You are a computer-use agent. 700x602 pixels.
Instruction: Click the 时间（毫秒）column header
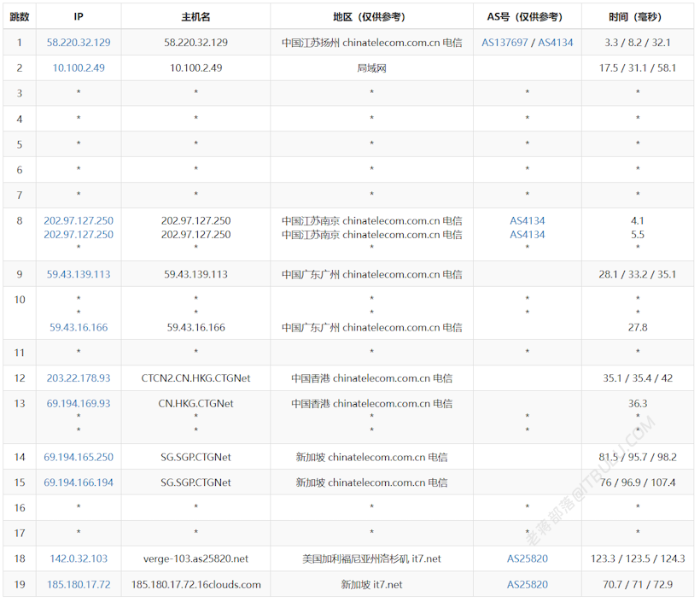click(x=638, y=16)
